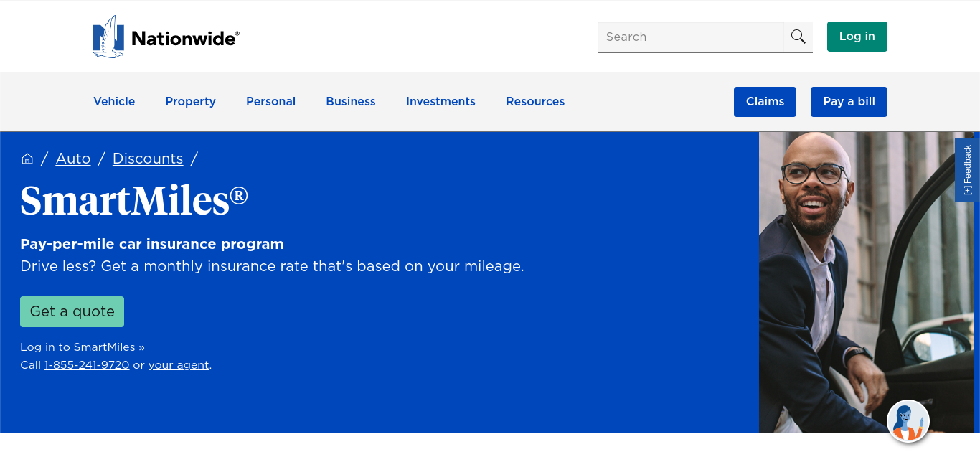Image resolution: width=980 pixels, height=457 pixels.
Task: Open the Property navigation menu
Action: click(190, 101)
